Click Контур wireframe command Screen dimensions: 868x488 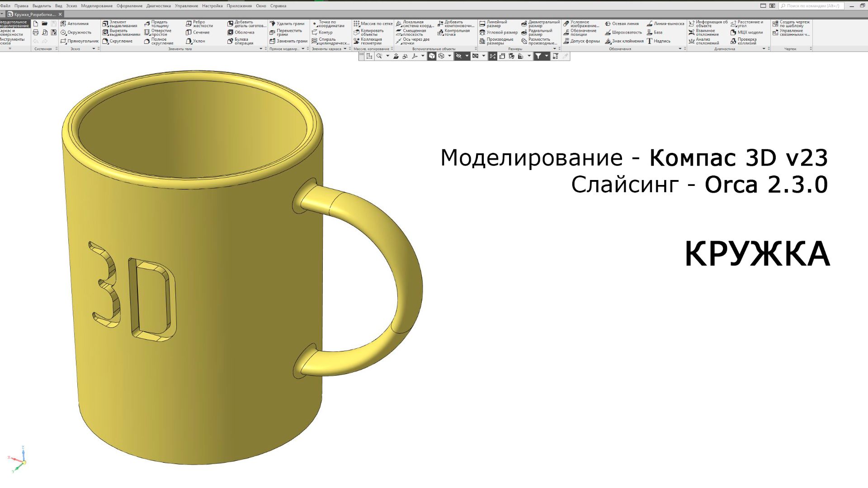pos(322,33)
